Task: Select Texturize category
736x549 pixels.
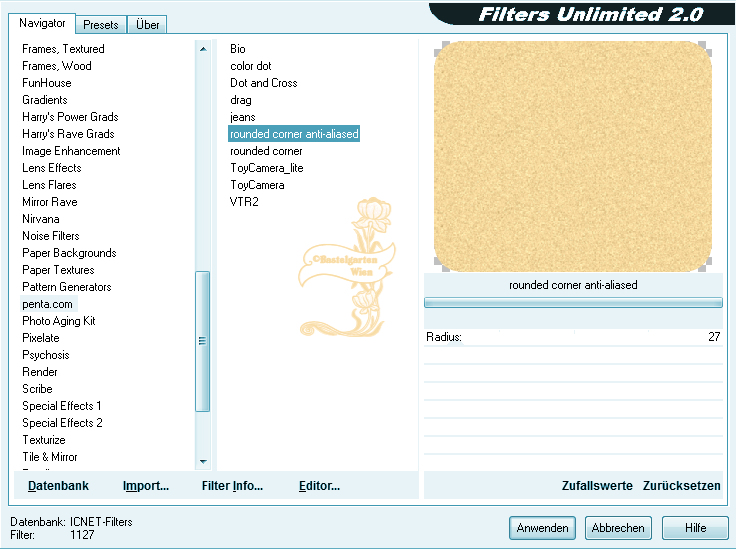Action: [44, 440]
